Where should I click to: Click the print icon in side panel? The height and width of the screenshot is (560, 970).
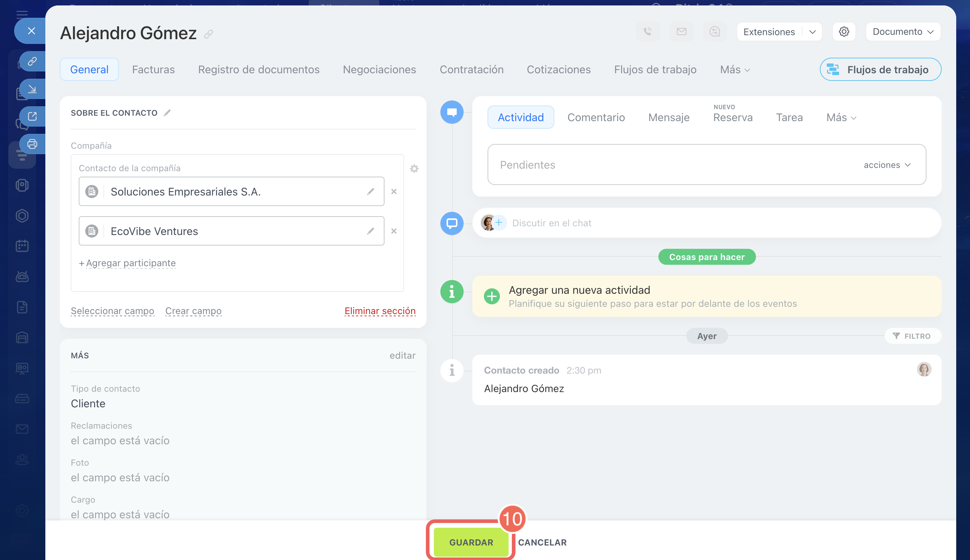(x=32, y=144)
